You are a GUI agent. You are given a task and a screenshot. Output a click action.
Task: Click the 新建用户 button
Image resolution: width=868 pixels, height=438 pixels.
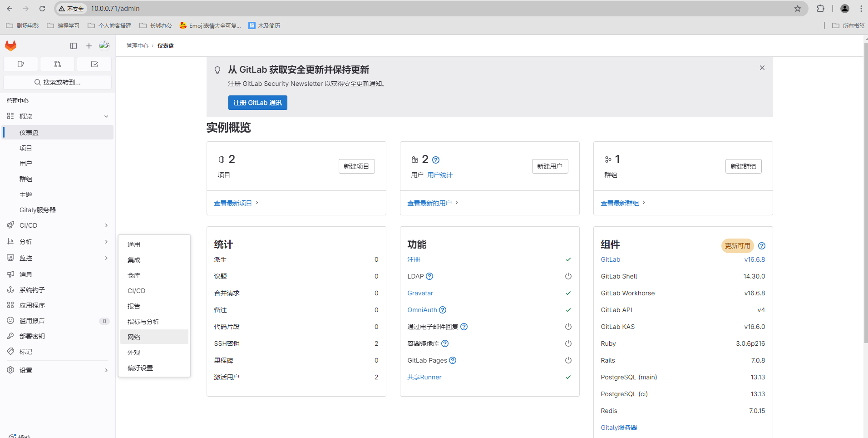point(550,166)
